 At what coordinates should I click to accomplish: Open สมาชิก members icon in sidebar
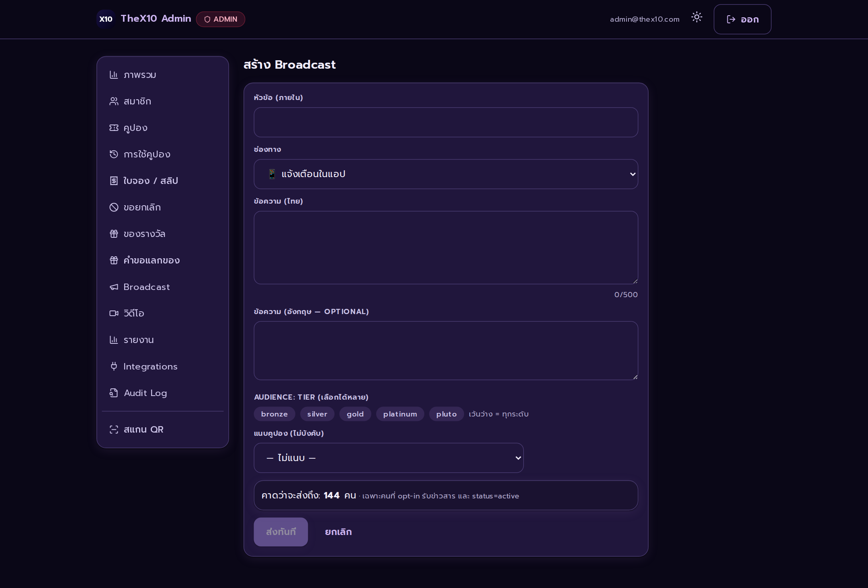(114, 101)
